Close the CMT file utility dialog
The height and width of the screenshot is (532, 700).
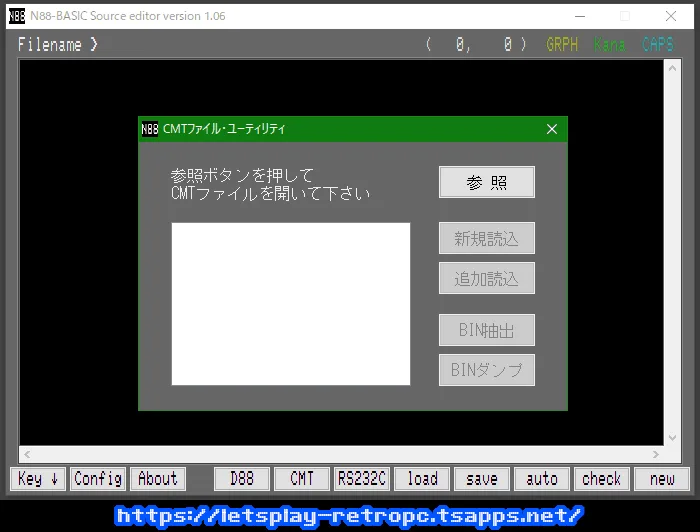(x=551, y=129)
